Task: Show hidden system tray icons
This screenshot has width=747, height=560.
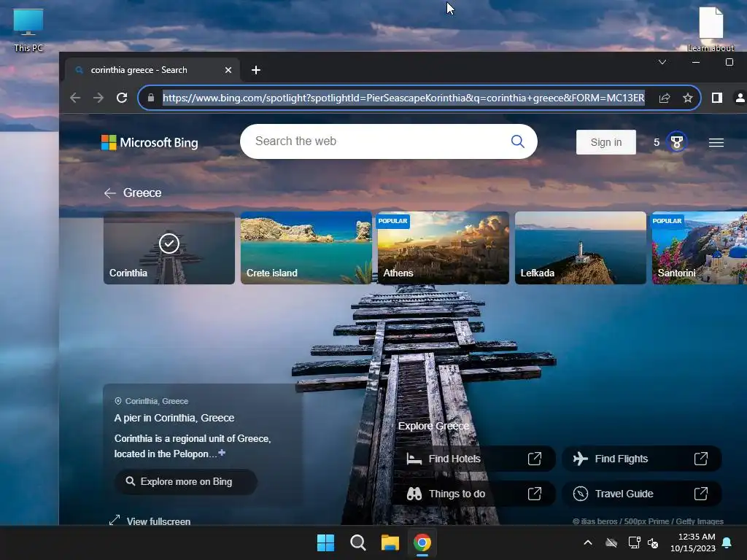Action: click(x=588, y=542)
